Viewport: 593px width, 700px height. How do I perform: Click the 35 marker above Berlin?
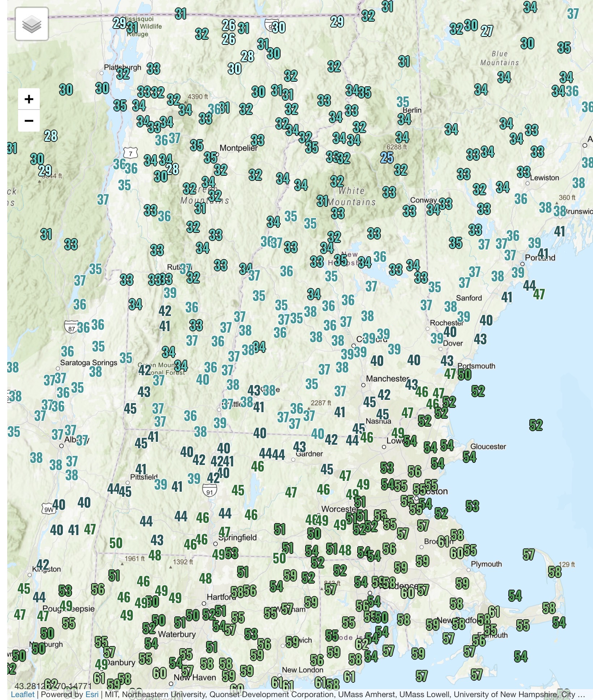point(403,102)
